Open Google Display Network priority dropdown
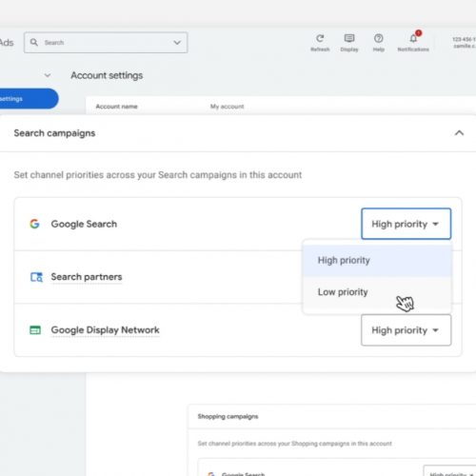This screenshot has height=476, width=476. (x=406, y=330)
